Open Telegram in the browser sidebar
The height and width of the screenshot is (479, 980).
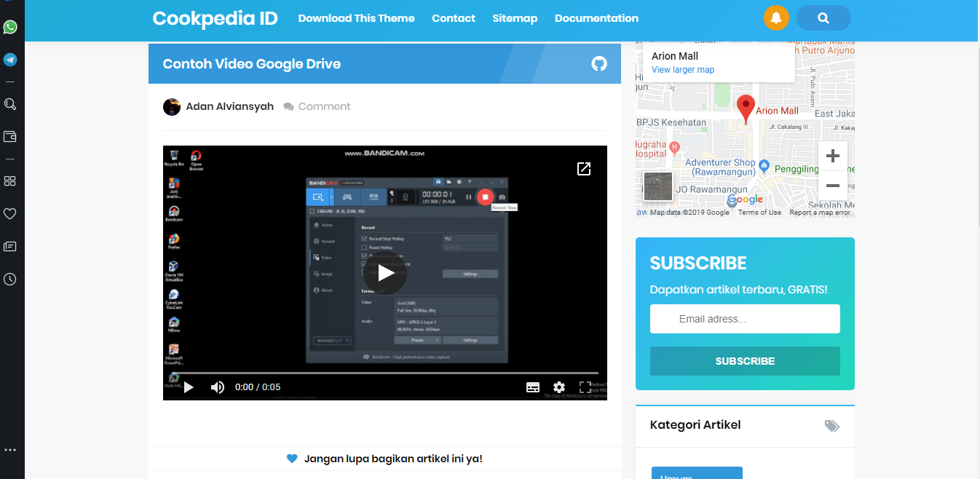pyautogui.click(x=10, y=60)
